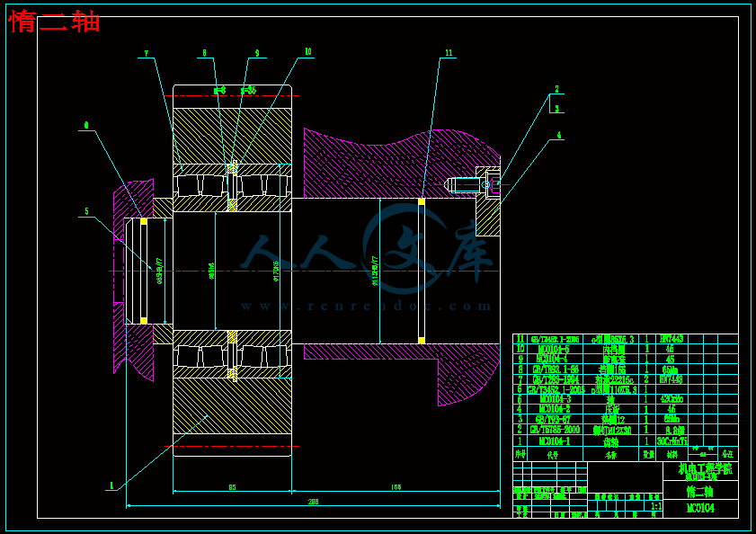Viewport: 756px width, 534px height.
Task: Click the gear module label m=8
Action: [x=220, y=90]
